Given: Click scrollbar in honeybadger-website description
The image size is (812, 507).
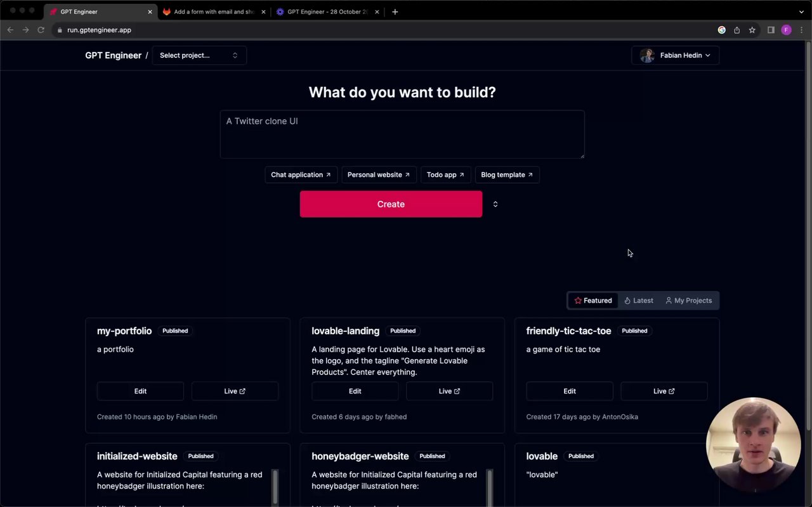Looking at the screenshot, I should (x=489, y=487).
